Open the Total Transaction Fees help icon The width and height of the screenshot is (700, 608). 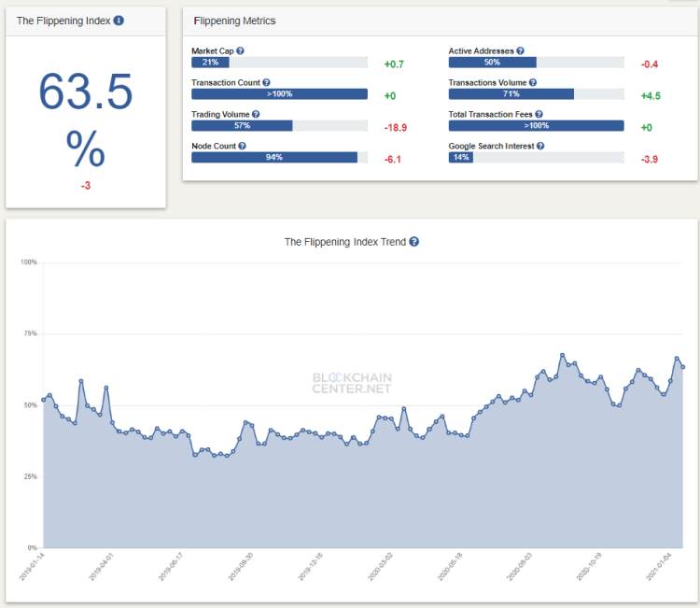pos(539,114)
